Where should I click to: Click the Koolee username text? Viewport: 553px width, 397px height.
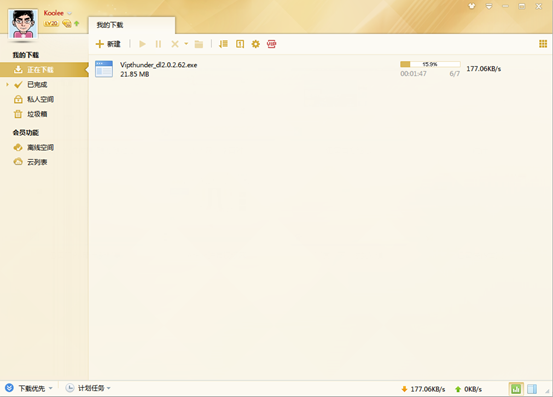54,13
